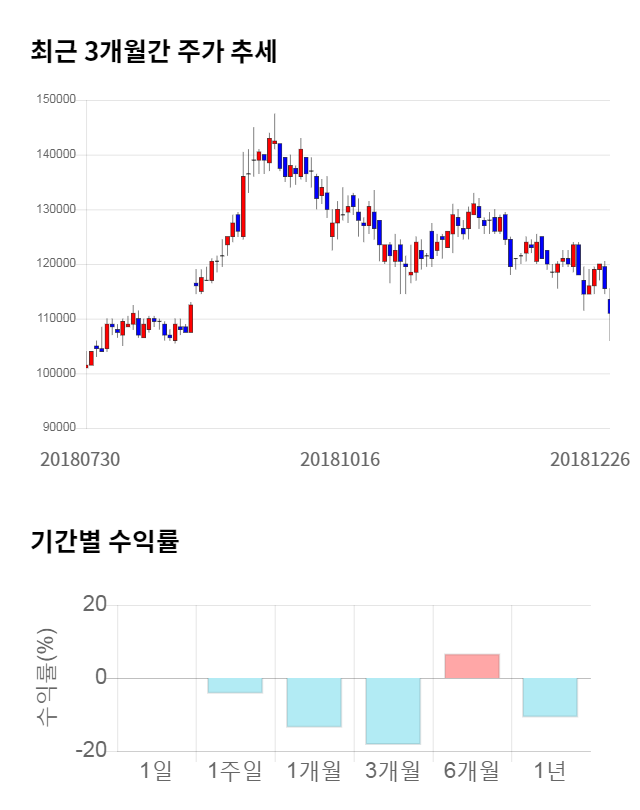Viewport: 640px width, 810px height.
Task: Click the blue 1개월 return bar
Action: tap(314, 702)
